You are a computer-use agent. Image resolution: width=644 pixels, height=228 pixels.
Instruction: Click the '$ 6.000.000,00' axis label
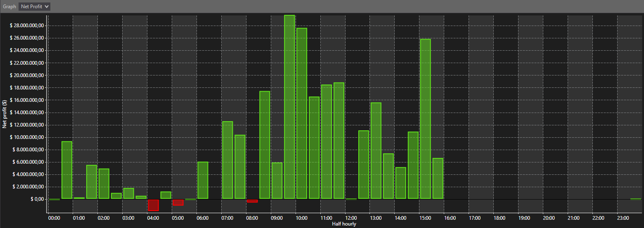[x=28, y=162]
